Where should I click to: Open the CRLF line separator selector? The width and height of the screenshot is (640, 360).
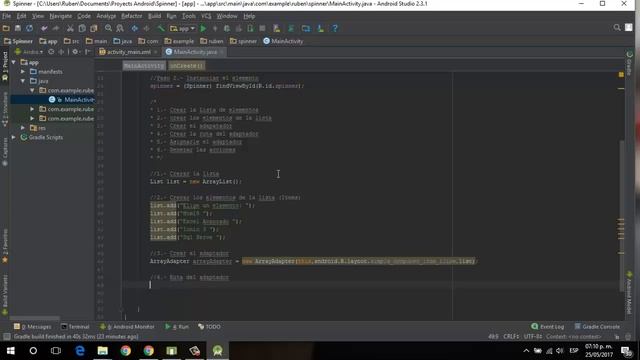click(x=511, y=337)
